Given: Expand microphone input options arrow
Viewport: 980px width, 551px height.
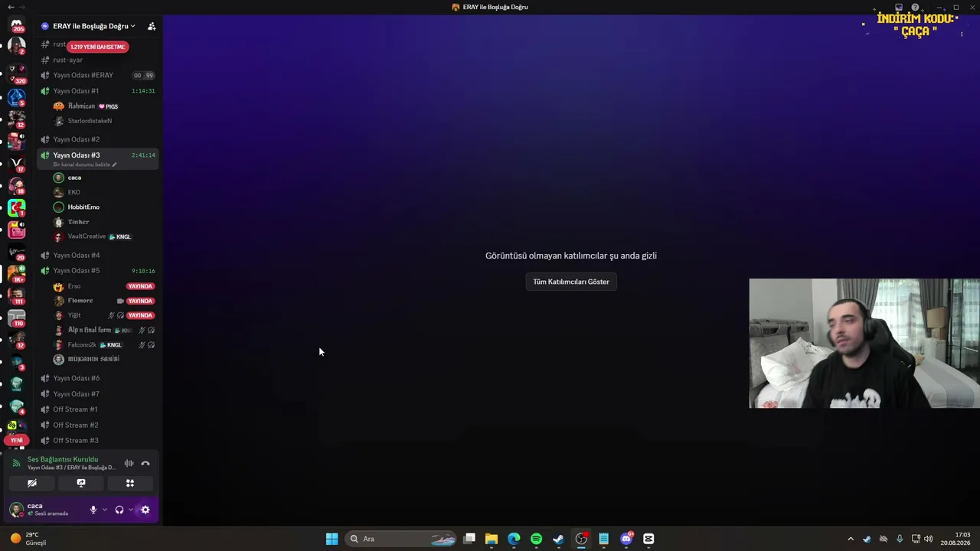Looking at the screenshot, I should [x=105, y=510].
